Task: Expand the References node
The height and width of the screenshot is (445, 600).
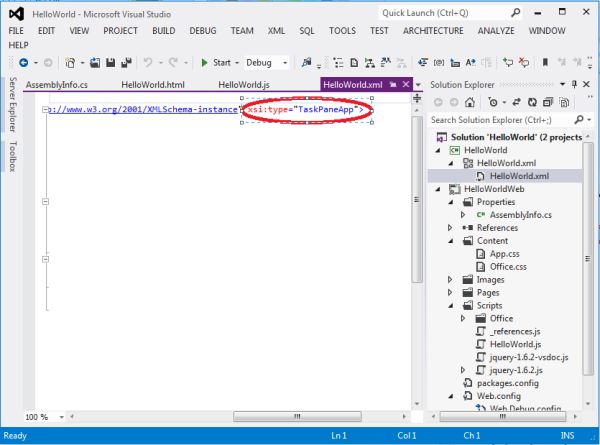Action: [x=450, y=228]
